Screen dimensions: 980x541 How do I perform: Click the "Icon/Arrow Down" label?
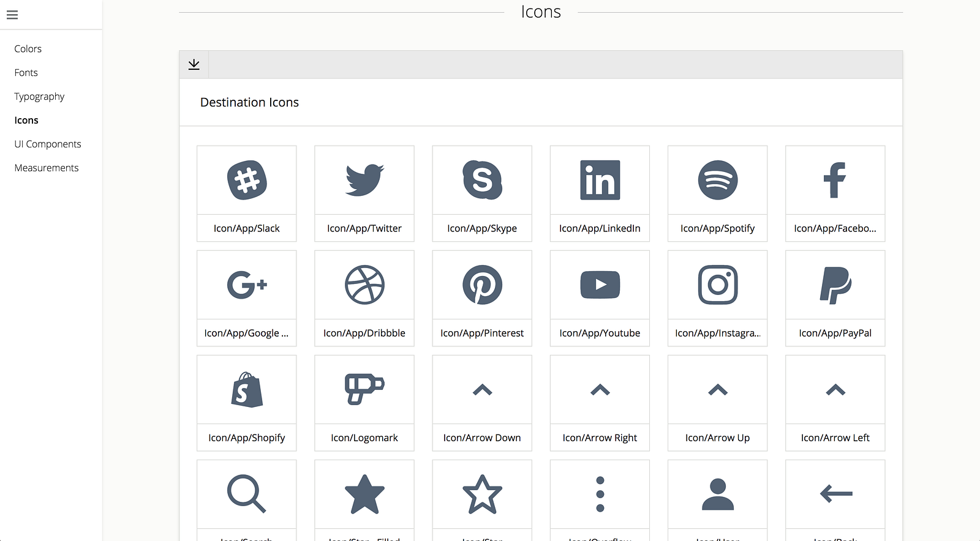(482, 438)
